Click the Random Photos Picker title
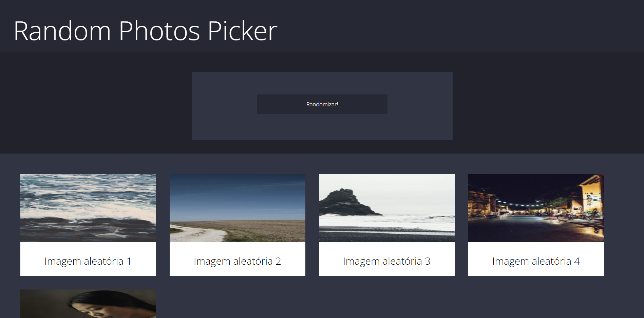Image resolution: width=644 pixels, height=318 pixels. click(145, 31)
